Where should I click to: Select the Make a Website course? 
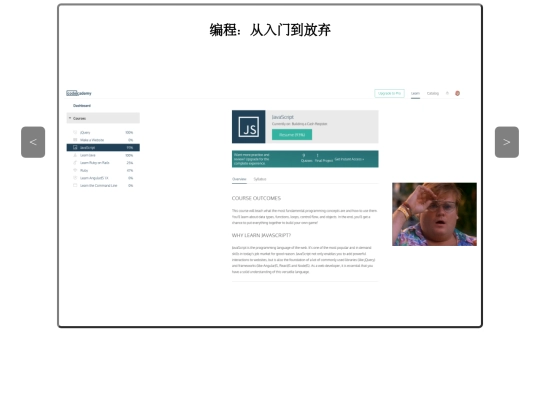103,140
